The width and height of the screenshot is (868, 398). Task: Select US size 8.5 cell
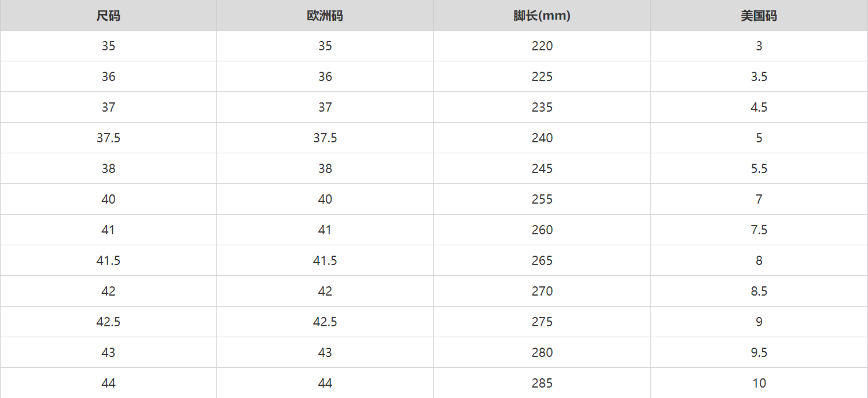(x=759, y=292)
